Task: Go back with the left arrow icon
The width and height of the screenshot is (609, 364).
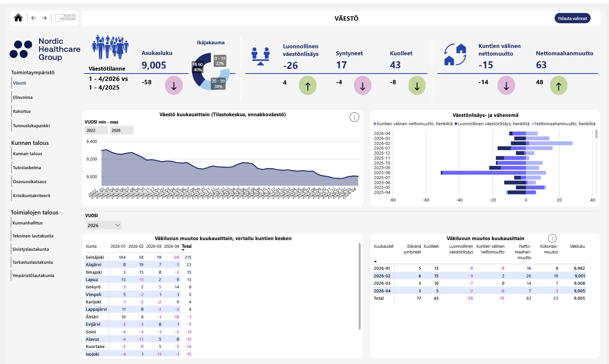Action: [x=34, y=18]
